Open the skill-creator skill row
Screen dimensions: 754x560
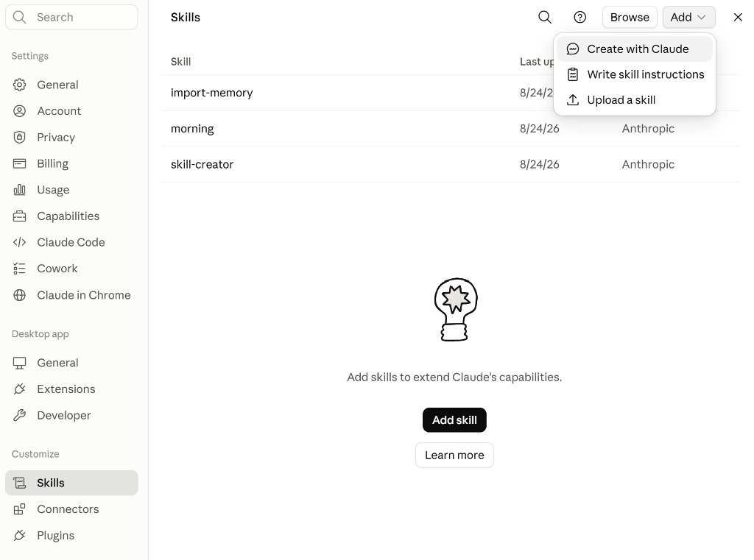450,164
